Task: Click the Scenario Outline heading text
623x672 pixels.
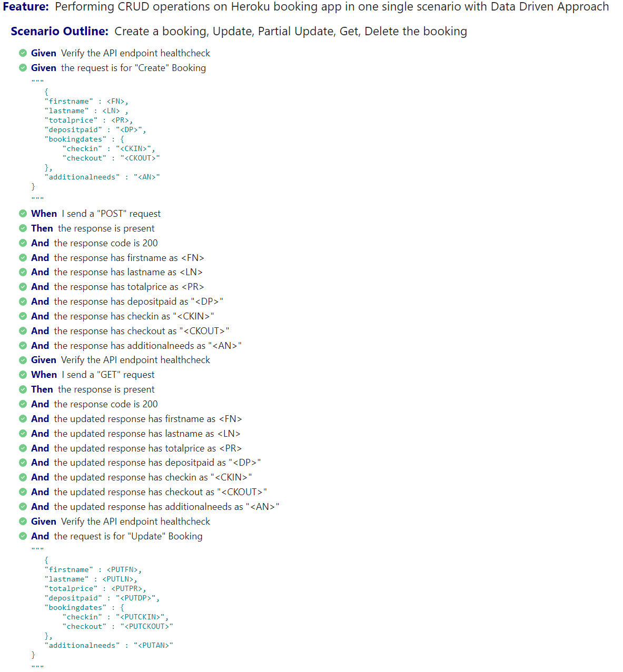Action: [x=291, y=32]
